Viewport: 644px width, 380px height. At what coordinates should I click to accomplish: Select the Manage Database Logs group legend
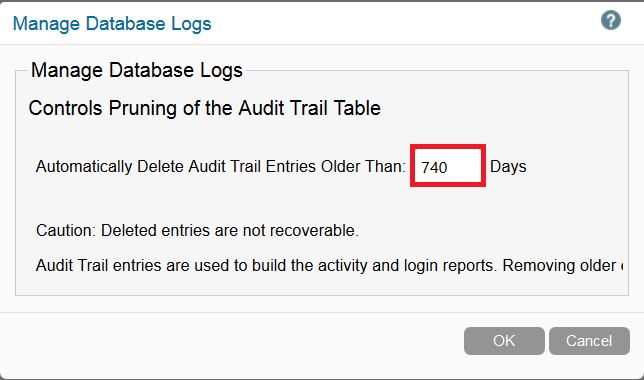pos(137,70)
